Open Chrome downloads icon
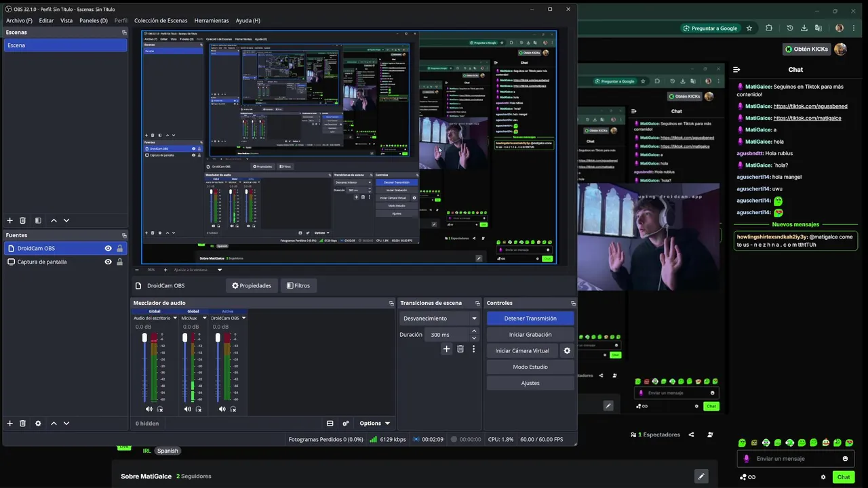Screen dimensions: 868x488 tap(804, 28)
